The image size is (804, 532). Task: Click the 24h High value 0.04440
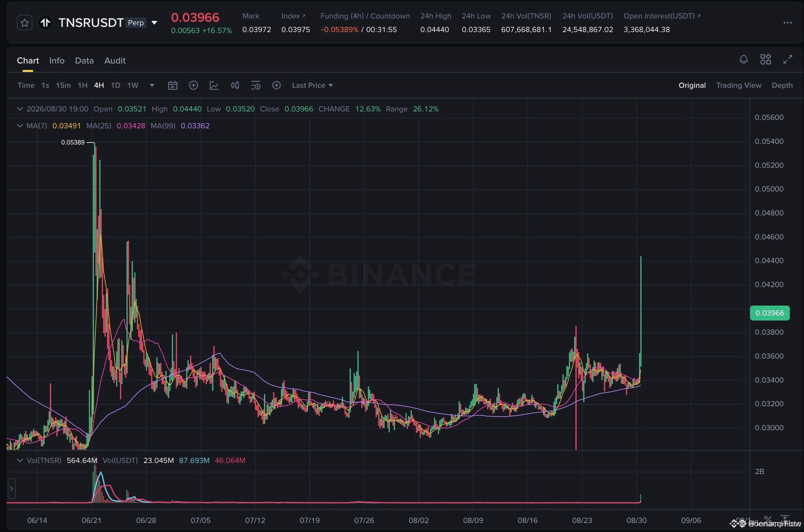435,29
